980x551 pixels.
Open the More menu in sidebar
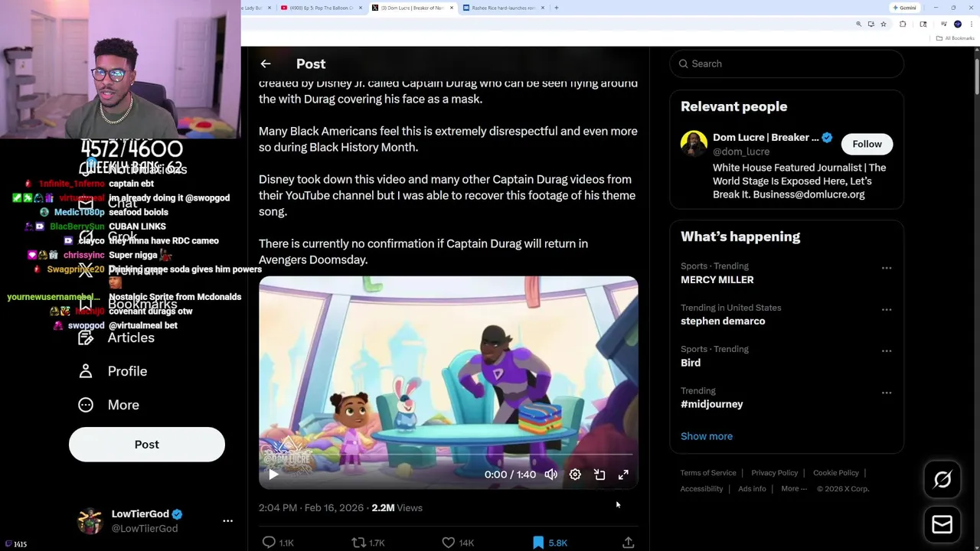109,405
